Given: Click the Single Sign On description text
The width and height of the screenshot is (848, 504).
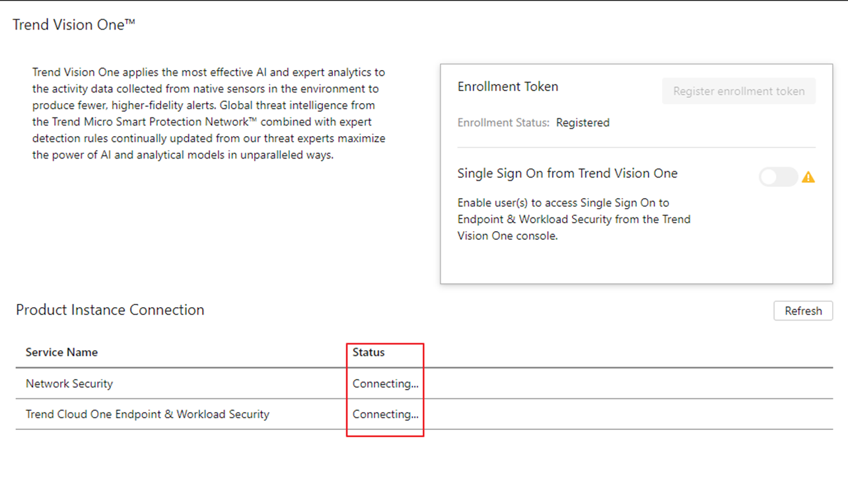Looking at the screenshot, I should [574, 219].
